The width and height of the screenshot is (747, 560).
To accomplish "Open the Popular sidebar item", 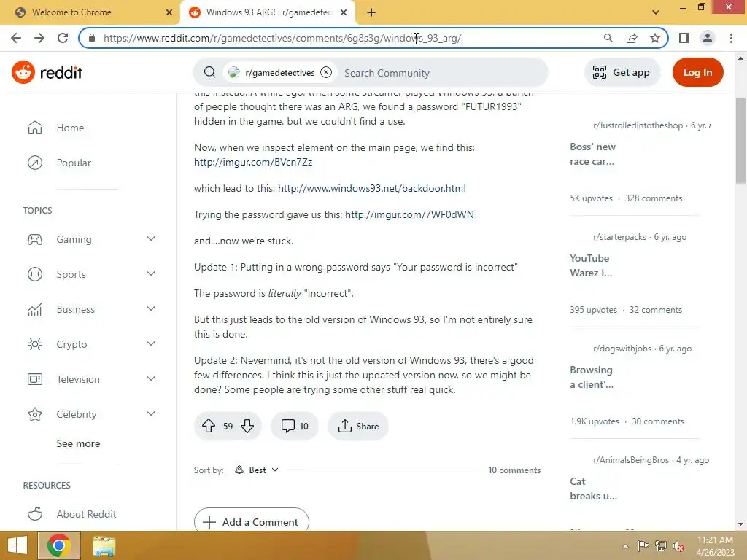I will pos(74,163).
